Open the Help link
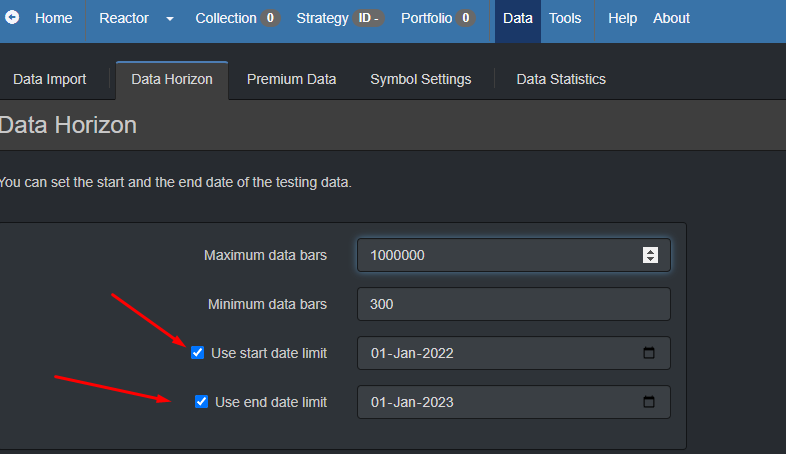This screenshot has width=786, height=454. [x=622, y=18]
